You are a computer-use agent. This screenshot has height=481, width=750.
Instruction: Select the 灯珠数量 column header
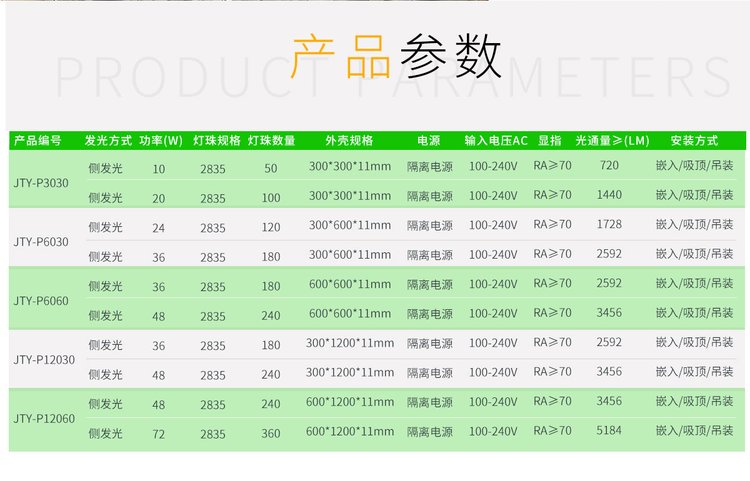pos(271,141)
